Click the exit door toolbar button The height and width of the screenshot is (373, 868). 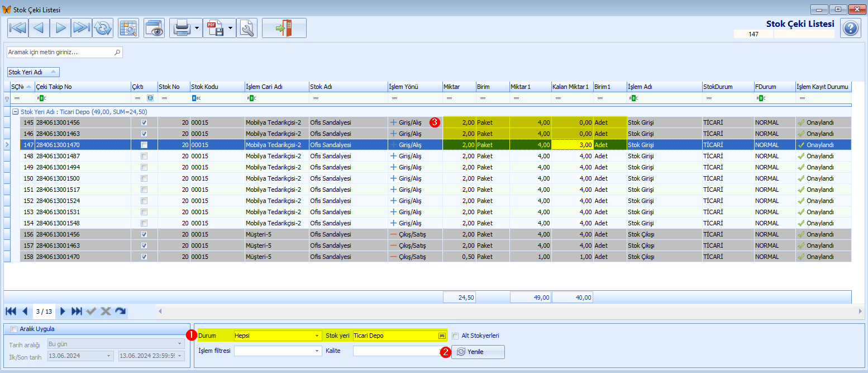[284, 28]
